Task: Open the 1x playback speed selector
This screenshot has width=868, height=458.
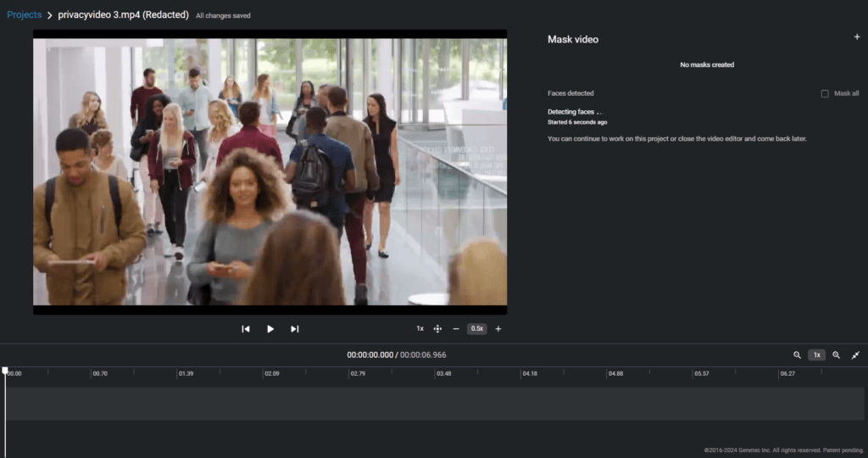Action: pos(420,329)
